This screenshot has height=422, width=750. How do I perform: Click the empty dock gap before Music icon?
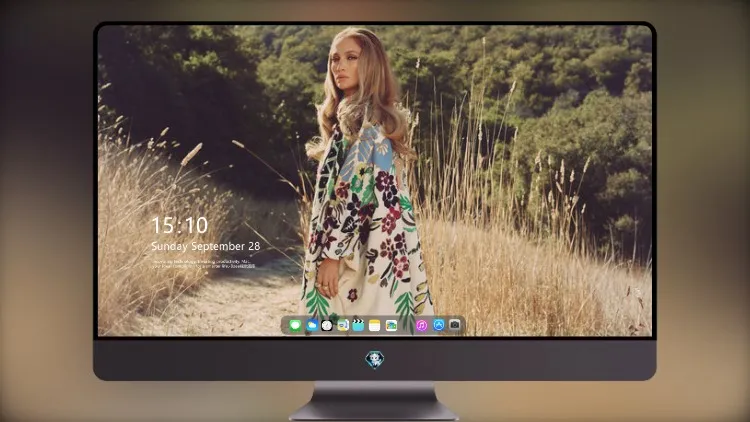[407, 326]
